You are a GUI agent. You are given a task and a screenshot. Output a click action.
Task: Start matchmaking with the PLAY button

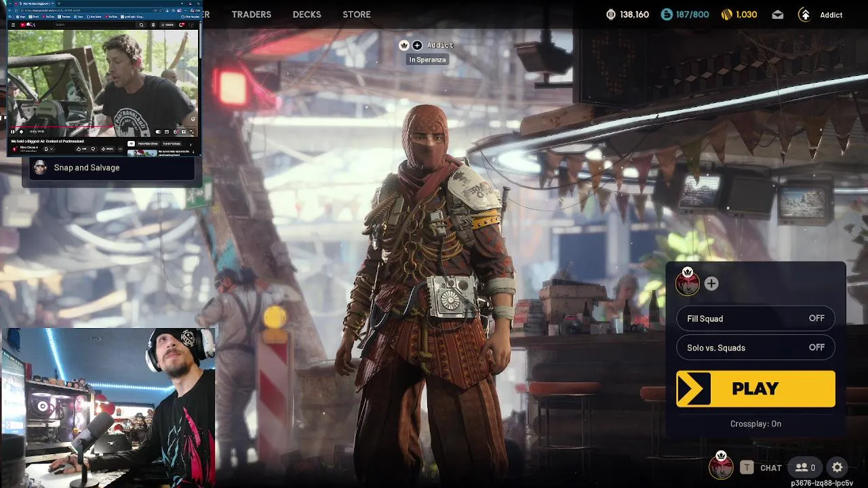coord(755,388)
